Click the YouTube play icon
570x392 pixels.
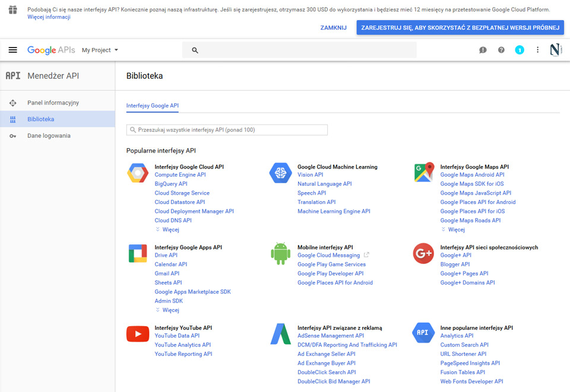point(138,334)
